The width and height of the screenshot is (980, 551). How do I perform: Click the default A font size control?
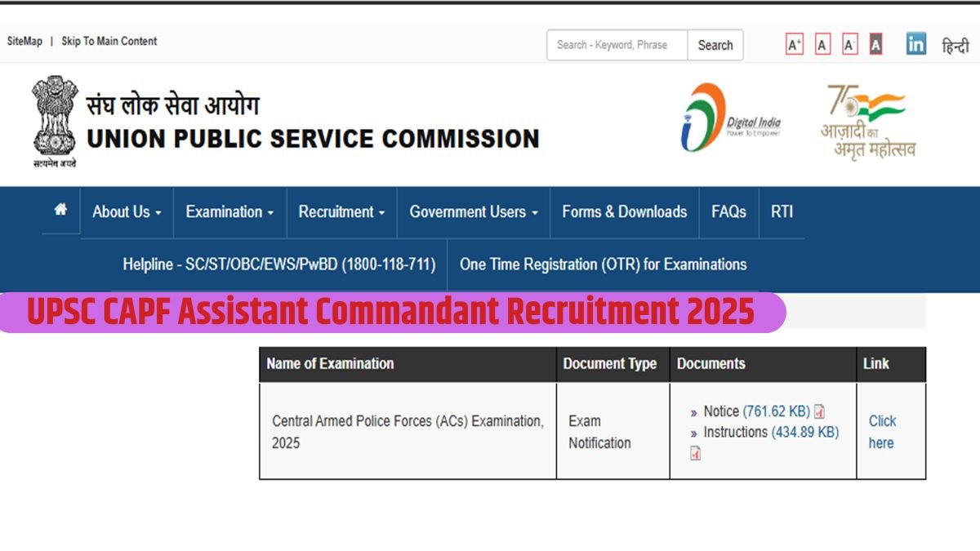(x=821, y=43)
